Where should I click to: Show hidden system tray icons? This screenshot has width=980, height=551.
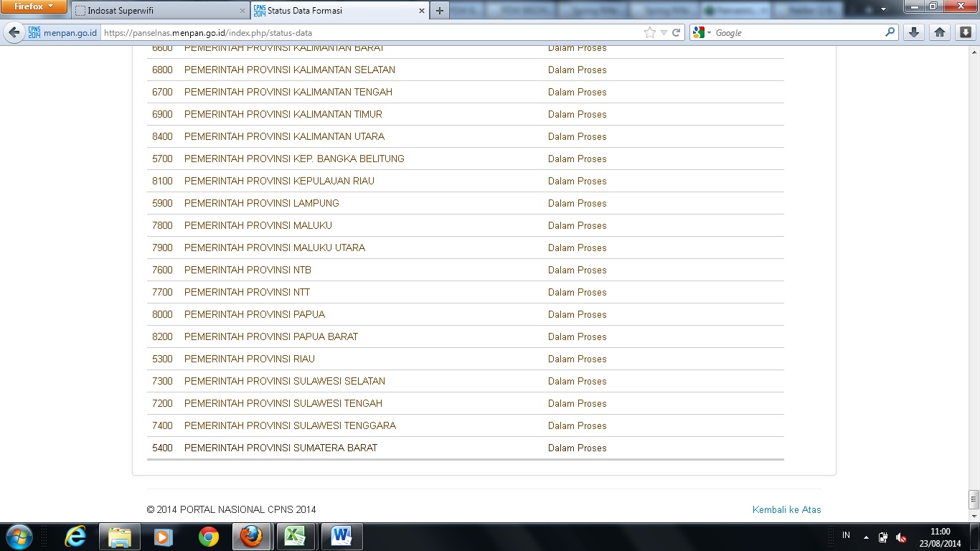pos(866,537)
